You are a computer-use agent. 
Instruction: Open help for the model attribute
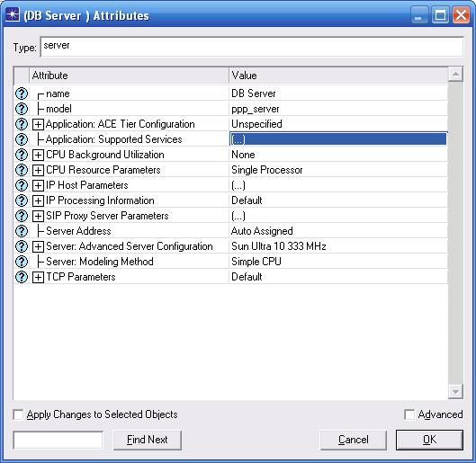22,109
